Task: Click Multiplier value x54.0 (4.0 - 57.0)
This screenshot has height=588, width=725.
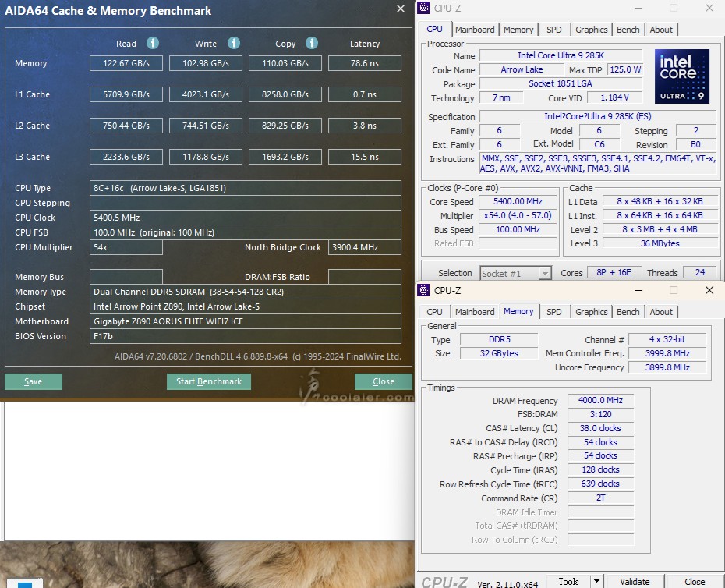Action: (518, 215)
